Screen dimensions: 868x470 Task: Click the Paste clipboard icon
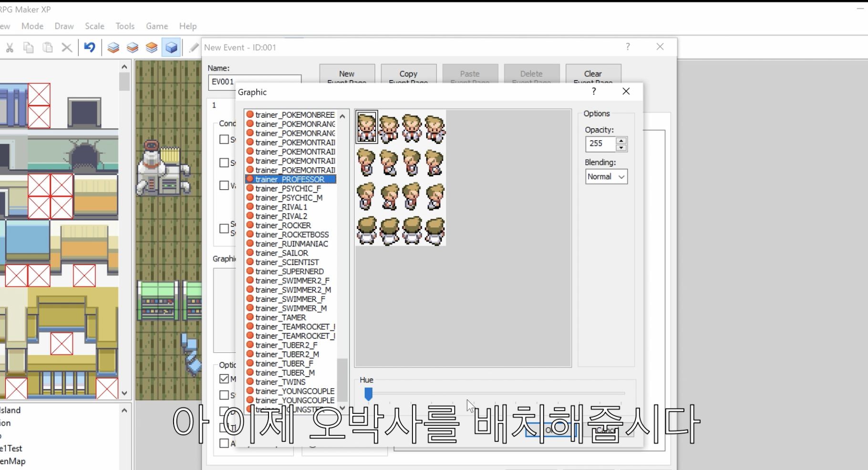48,48
